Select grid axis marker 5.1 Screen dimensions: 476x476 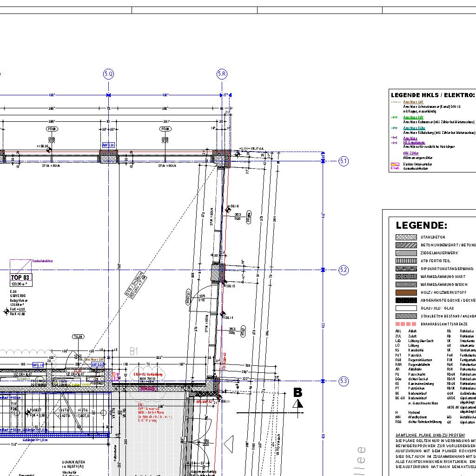pyautogui.click(x=344, y=161)
